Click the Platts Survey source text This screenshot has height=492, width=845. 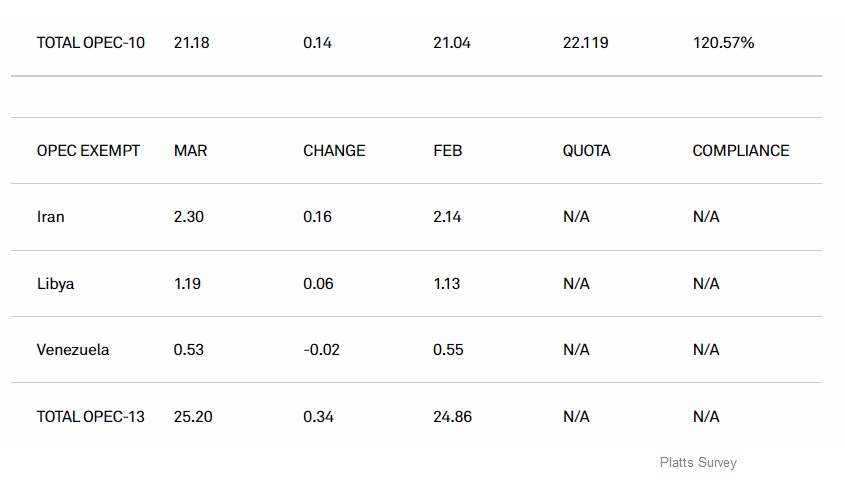click(698, 462)
